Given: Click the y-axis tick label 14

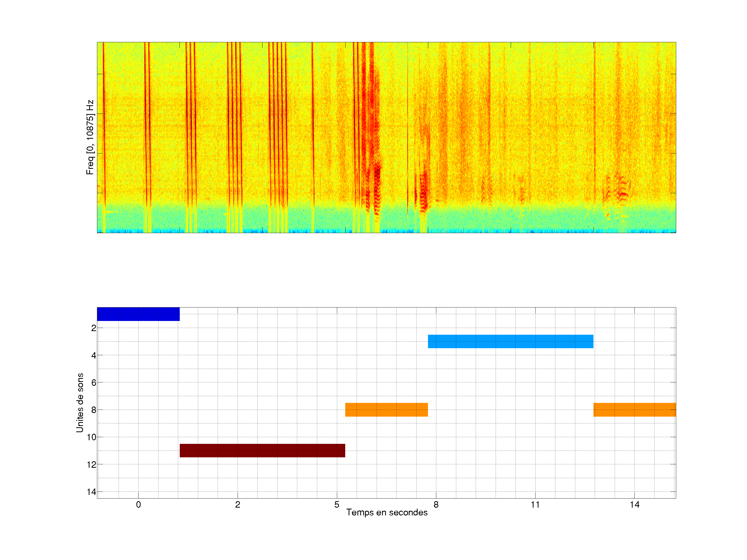Looking at the screenshot, I should [x=92, y=492].
